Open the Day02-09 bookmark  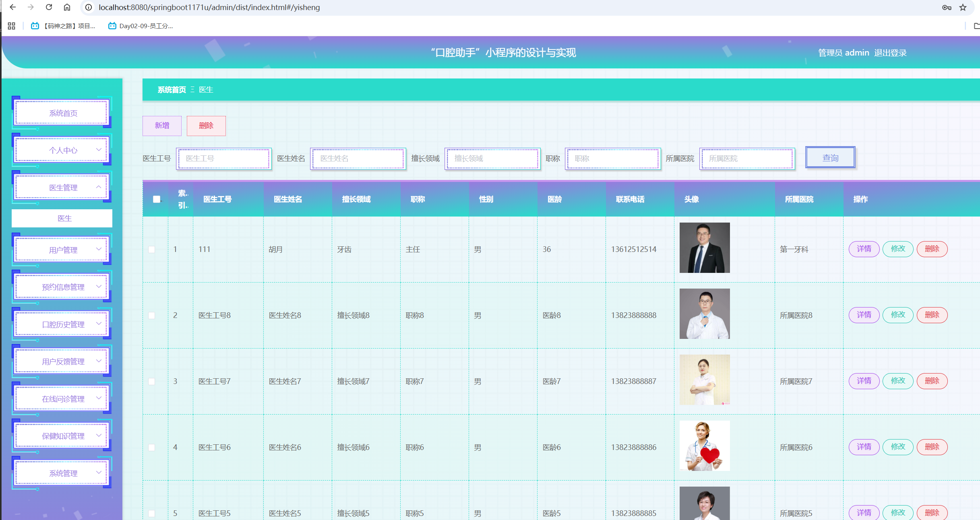pos(141,26)
